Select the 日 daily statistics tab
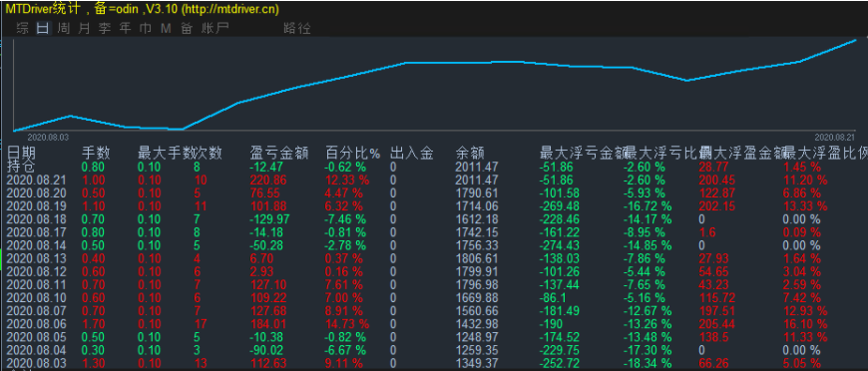 pos(43,28)
